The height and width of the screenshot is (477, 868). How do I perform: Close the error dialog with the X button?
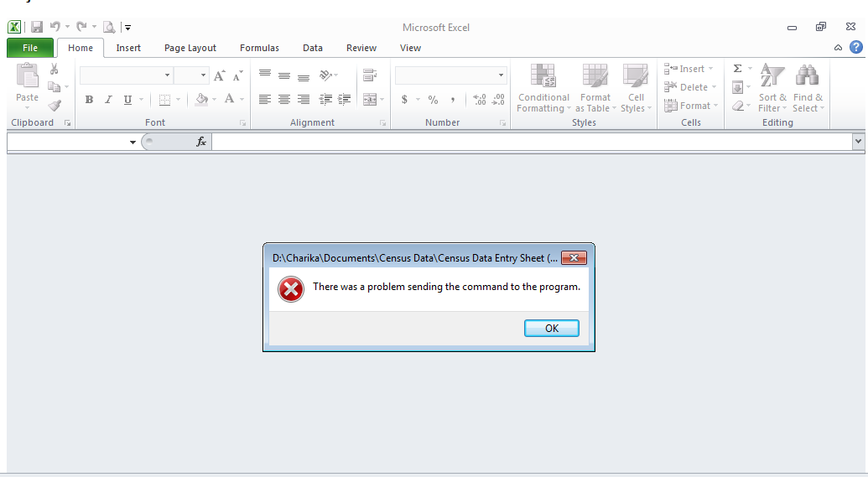coord(574,258)
